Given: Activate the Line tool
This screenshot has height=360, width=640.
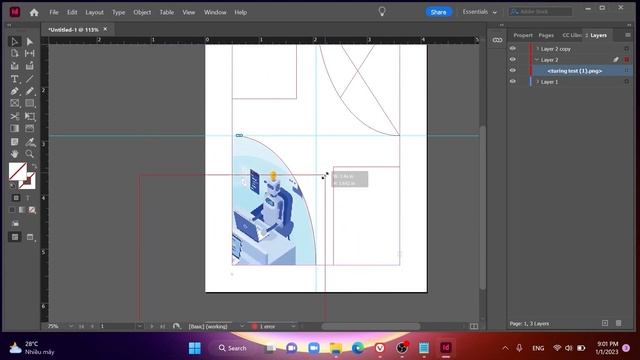Looking at the screenshot, I should (x=30, y=79).
